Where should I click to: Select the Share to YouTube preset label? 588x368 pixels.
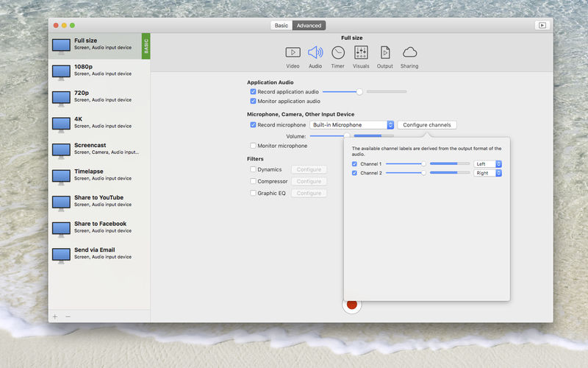click(x=98, y=197)
